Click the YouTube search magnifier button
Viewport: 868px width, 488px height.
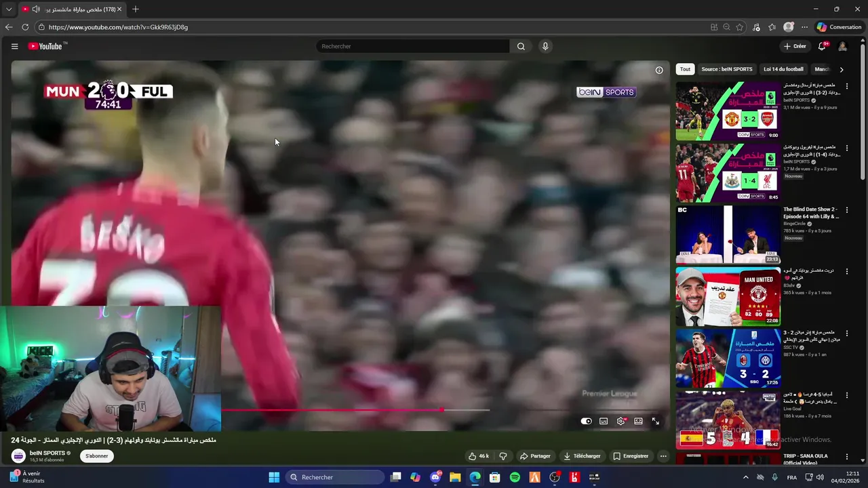pos(521,46)
